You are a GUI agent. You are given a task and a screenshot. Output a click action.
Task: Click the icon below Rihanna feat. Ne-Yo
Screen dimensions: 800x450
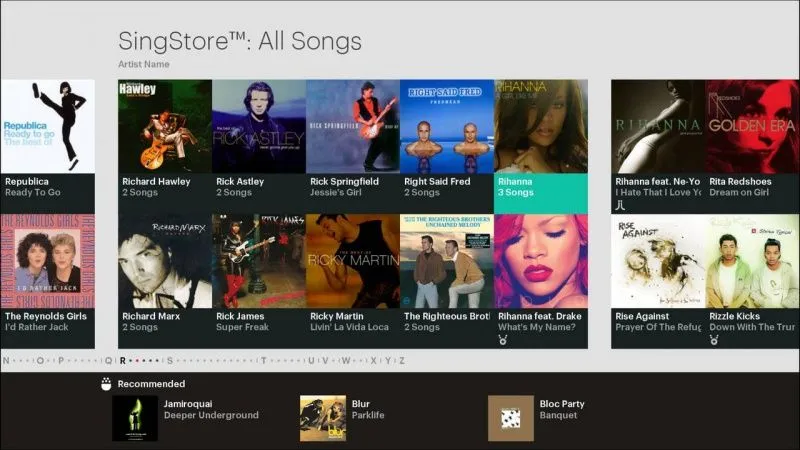click(x=620, y=205)
